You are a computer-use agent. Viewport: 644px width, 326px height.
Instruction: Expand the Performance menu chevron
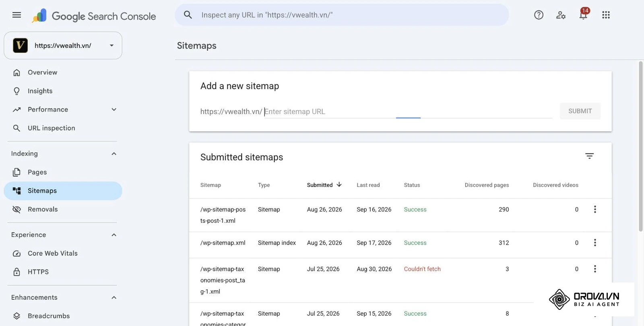(x=114, y=110)
